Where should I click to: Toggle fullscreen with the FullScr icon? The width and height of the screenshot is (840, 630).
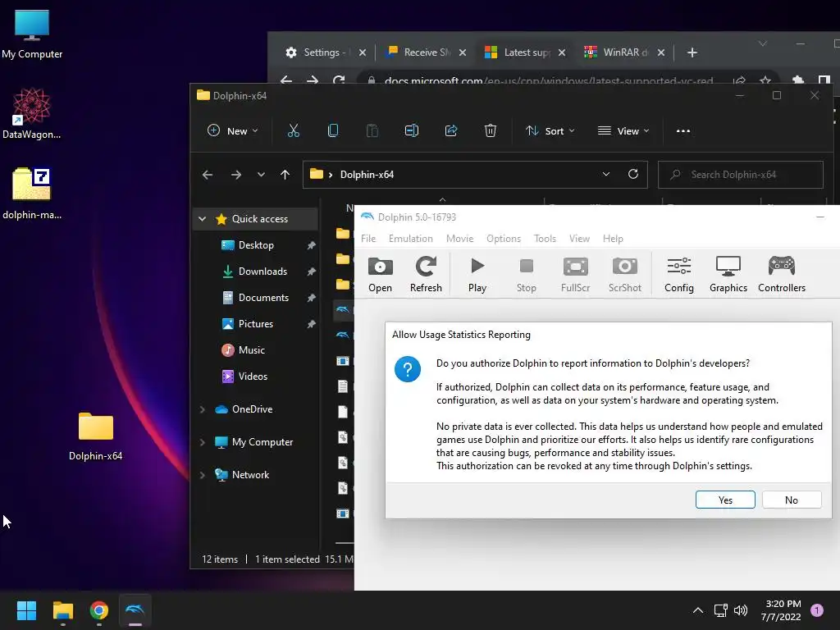[x=575, y=274]
